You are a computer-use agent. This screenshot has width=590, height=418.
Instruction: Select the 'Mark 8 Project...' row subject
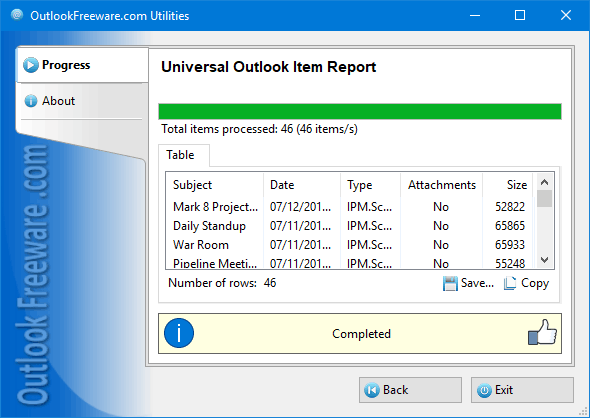tap(215, 207)
